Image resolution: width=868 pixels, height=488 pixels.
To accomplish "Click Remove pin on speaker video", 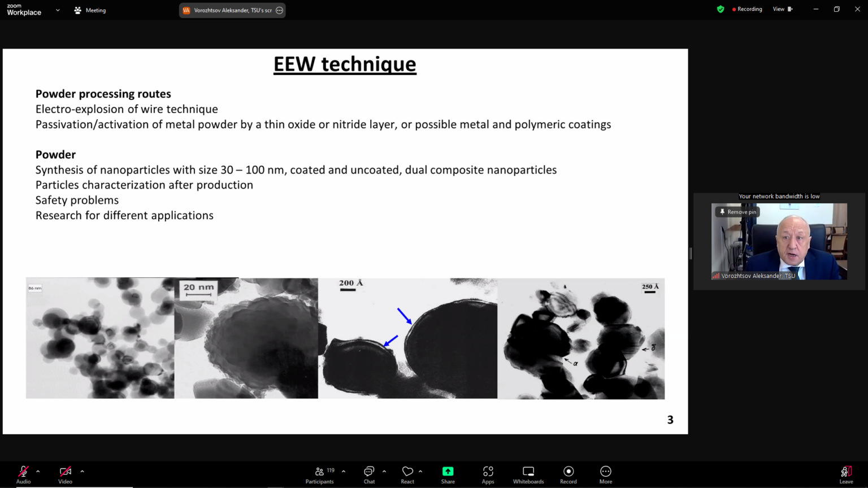I will pos(737,212).
